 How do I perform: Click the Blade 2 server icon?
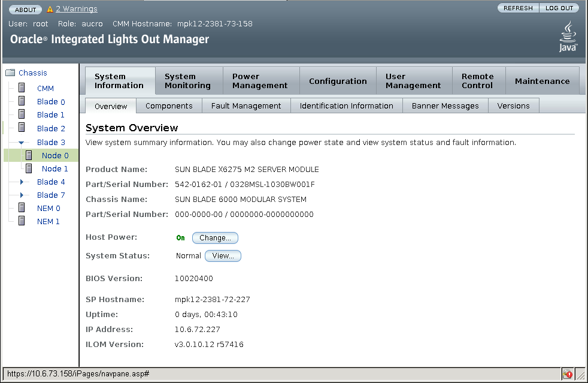pyautogui.click(x=22, y=128)
